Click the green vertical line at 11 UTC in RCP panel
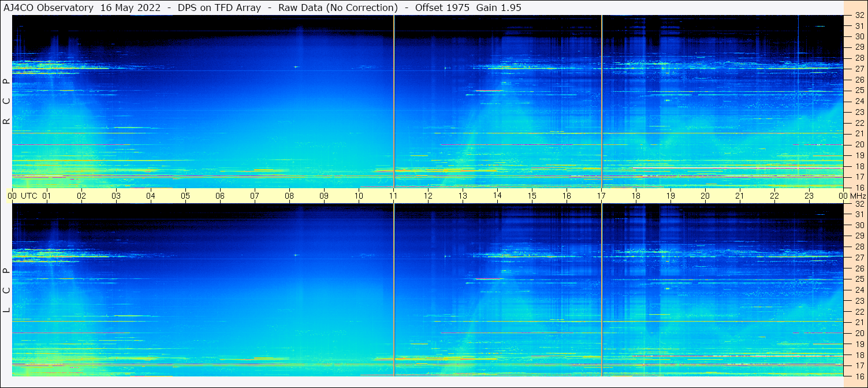This screenshot has width=868, height=388. tap(394, 102)
